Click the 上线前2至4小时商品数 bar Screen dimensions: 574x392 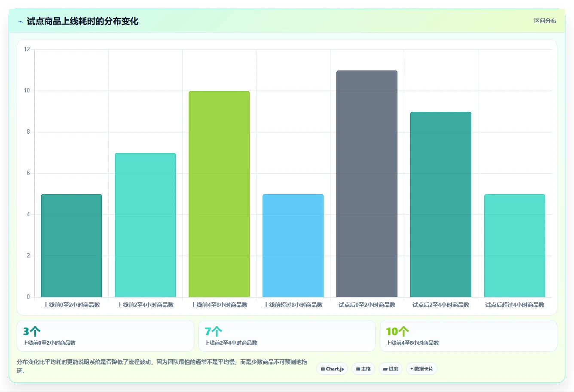pyautogui.click(x=145, y=225)
